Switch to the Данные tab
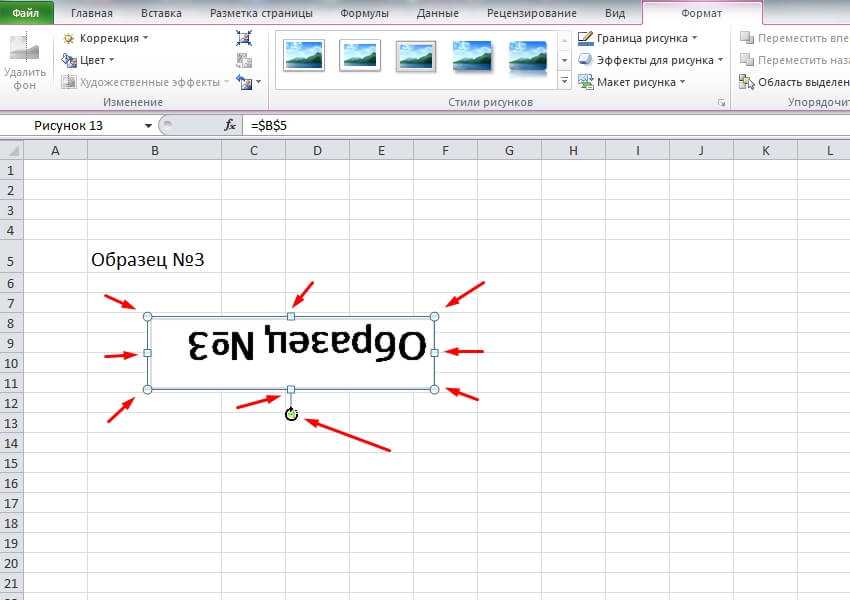 (437, 13)
